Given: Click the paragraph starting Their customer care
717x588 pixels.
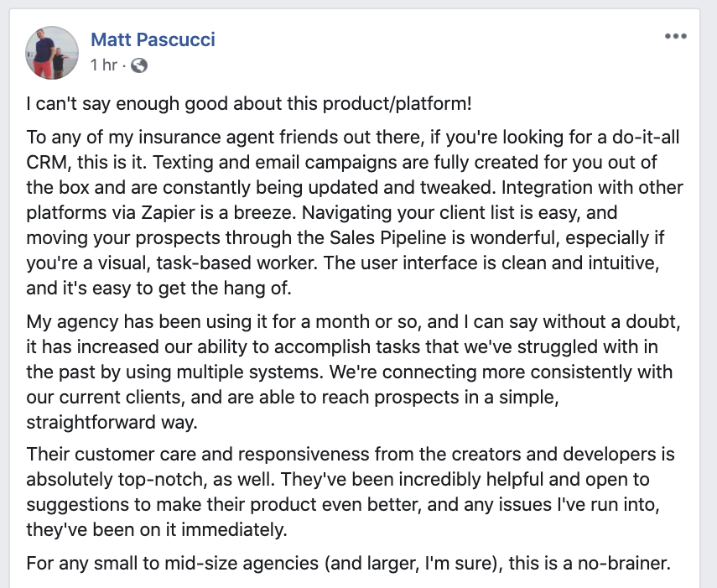Looking at the screenshot, I should click(351, 492).
